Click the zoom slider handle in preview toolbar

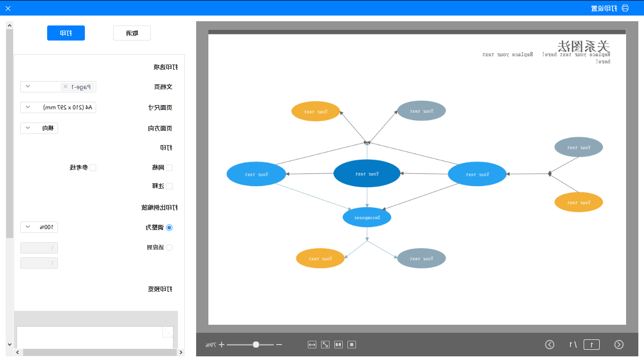256,345
